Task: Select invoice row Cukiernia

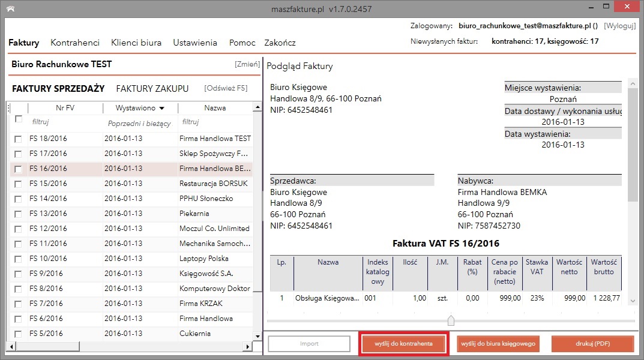Action: (131, 334)
